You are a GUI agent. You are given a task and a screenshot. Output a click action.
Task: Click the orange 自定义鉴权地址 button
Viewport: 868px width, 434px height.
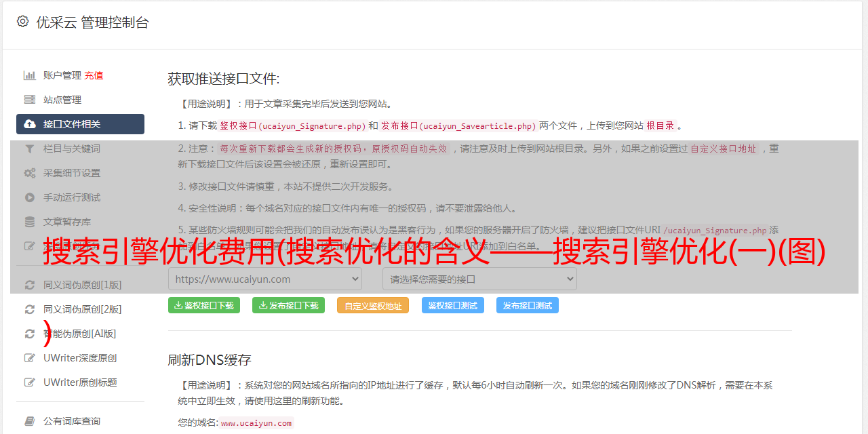[x=373, y=306]
